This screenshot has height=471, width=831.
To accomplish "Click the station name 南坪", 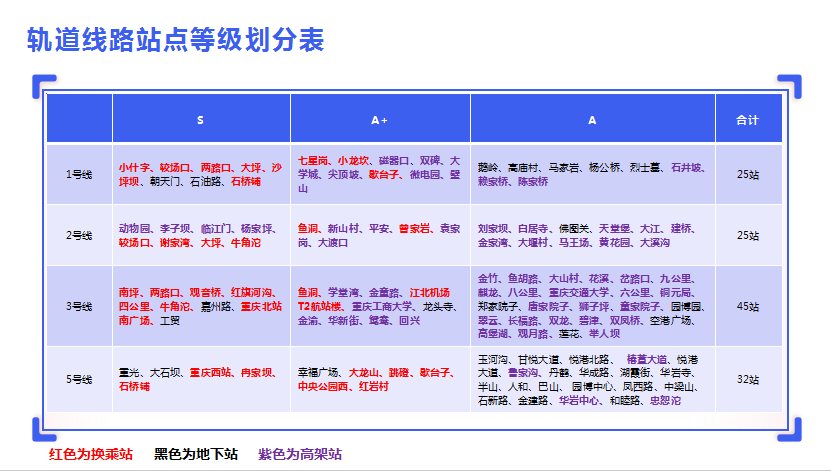I will click(129, 292).
